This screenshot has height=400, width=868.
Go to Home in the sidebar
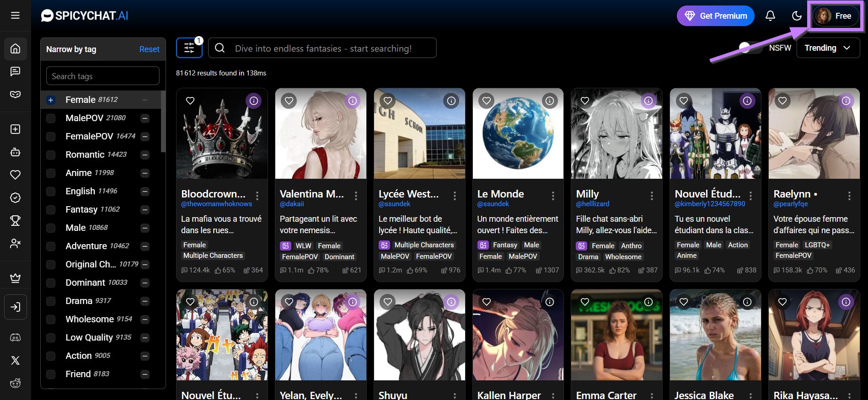(x=15, y=48)
